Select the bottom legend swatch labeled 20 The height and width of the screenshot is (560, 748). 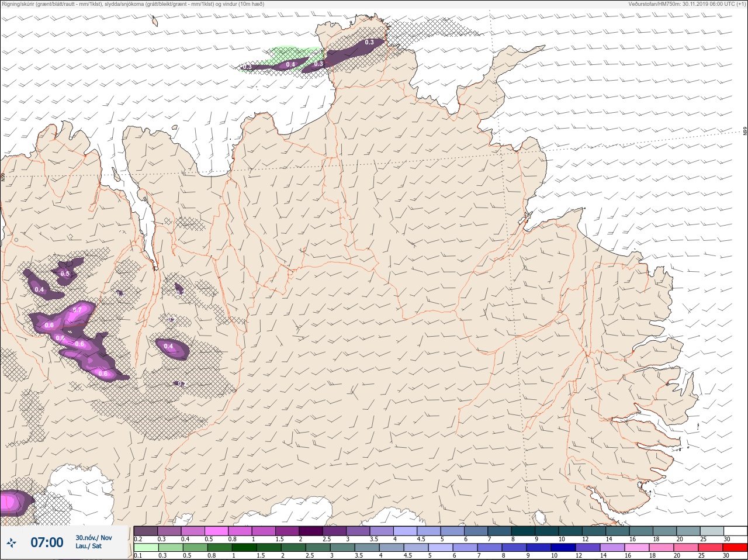pos(686,548)
